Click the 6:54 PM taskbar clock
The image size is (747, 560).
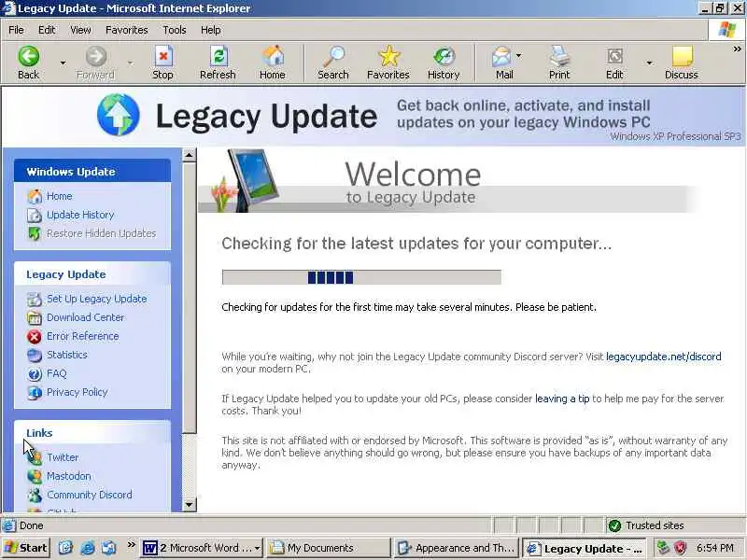click(715, 548)
